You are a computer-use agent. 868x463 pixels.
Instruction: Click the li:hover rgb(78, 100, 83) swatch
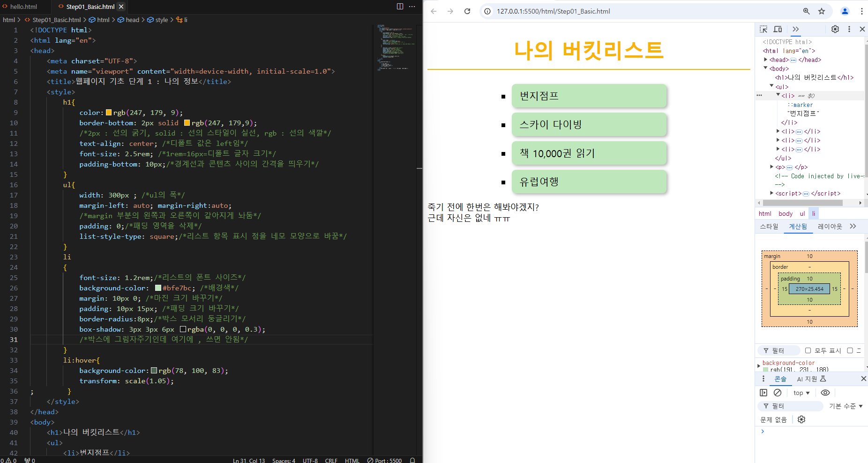154,371
